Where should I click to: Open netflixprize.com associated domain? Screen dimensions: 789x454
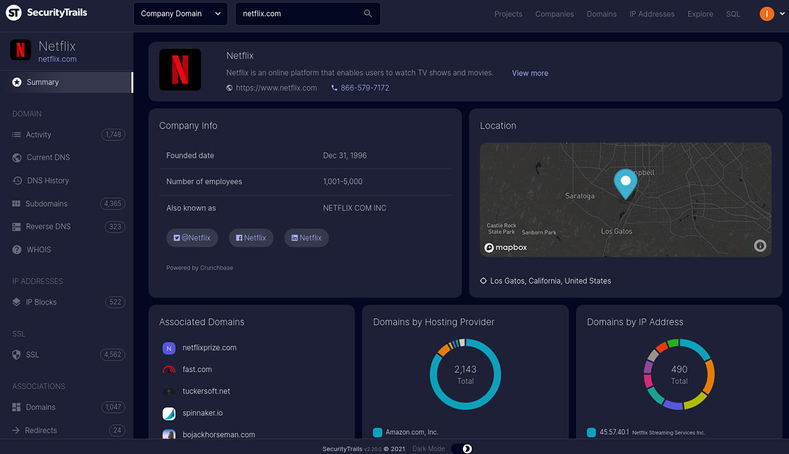(209, 347)
